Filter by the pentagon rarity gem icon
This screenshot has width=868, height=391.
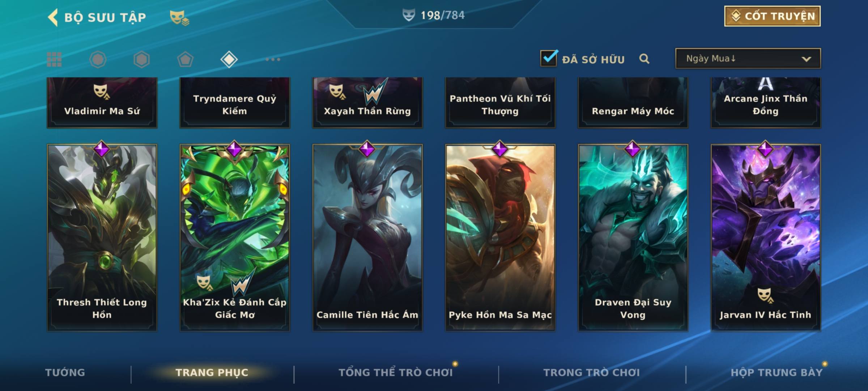185,59
